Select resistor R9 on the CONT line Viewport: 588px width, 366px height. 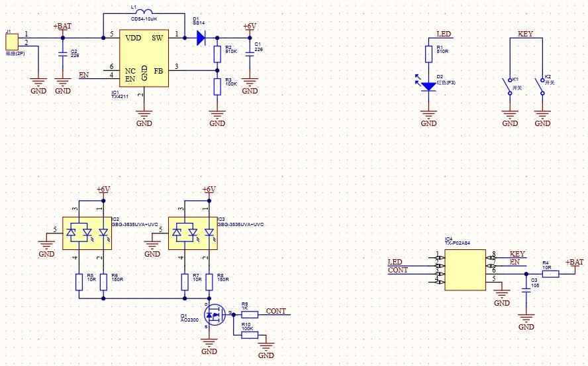pyautogui.click(x=250, y=314)
